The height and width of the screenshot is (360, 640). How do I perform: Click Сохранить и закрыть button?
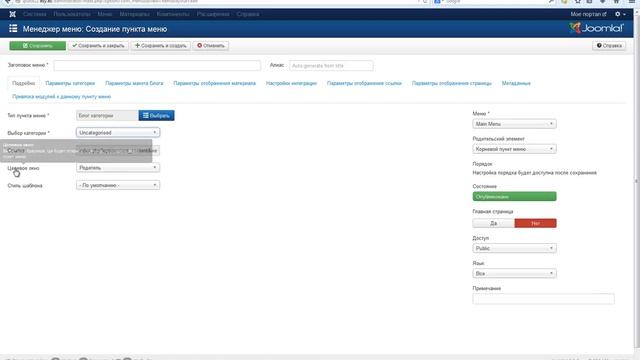click(x=98, y=46)
